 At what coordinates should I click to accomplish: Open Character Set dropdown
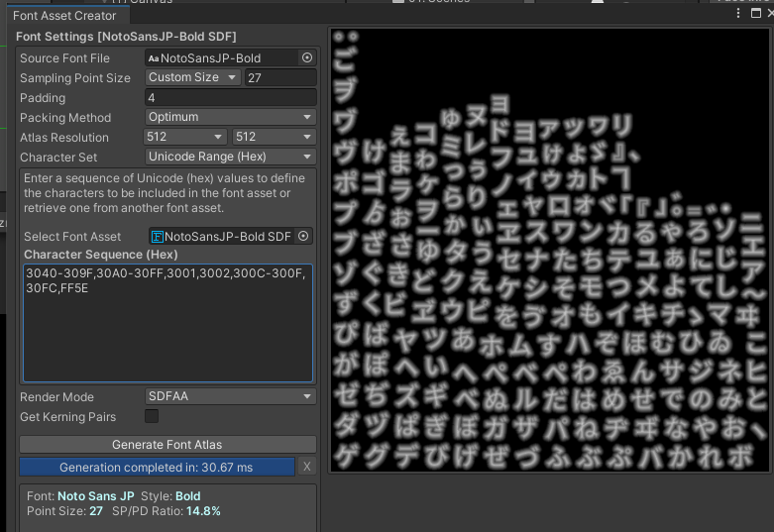(231, 157)
